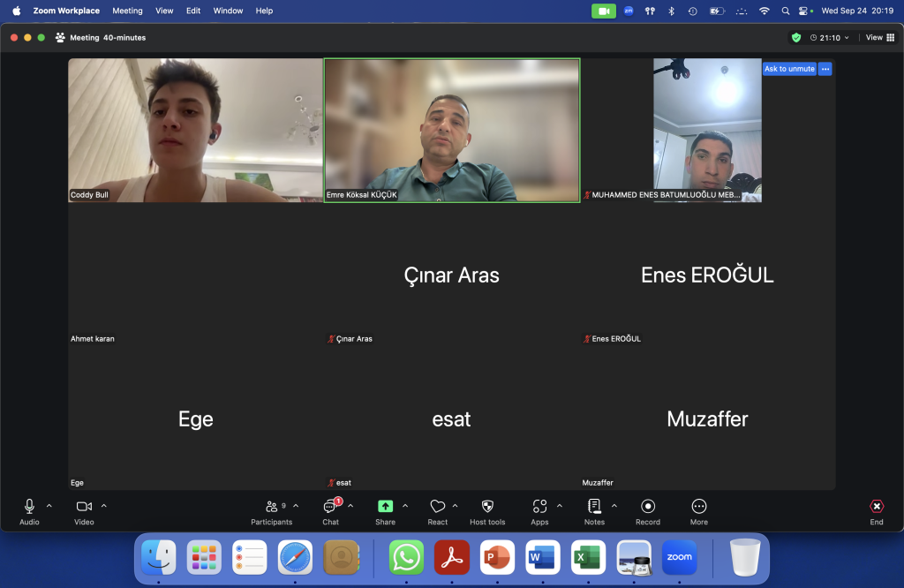The width and height of the screenshot is (904, 588).
Task: Open the React emoji menu
Action: click(438, 507)
